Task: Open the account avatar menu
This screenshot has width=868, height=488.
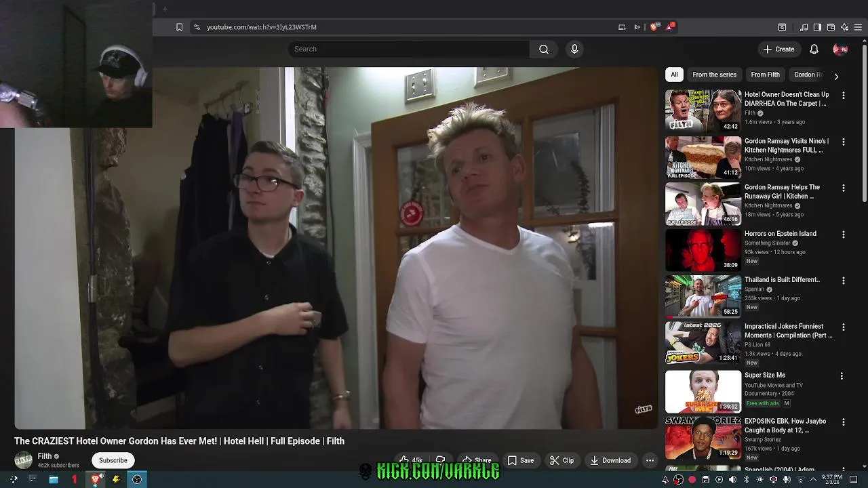Action: 840,49
